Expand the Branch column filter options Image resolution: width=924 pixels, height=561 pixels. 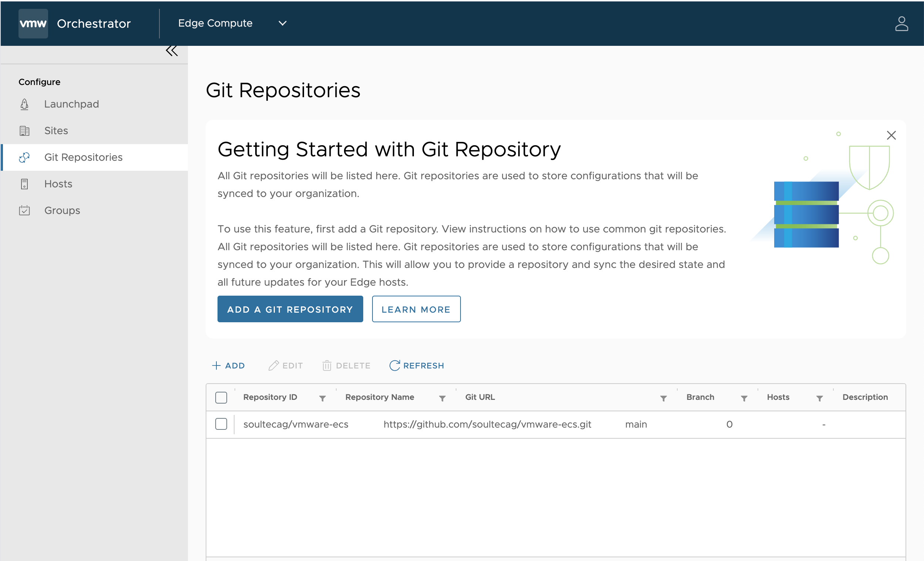pyautogui.click(x=743, y=398)
